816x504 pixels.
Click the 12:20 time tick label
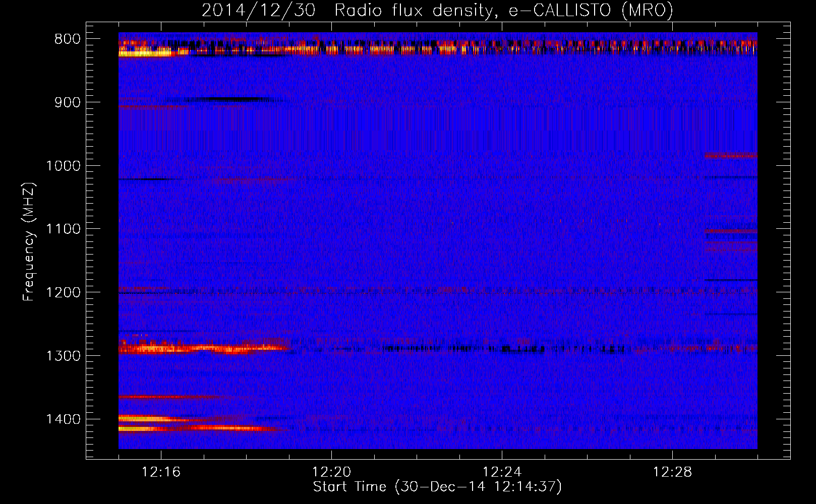click(331, 472)
